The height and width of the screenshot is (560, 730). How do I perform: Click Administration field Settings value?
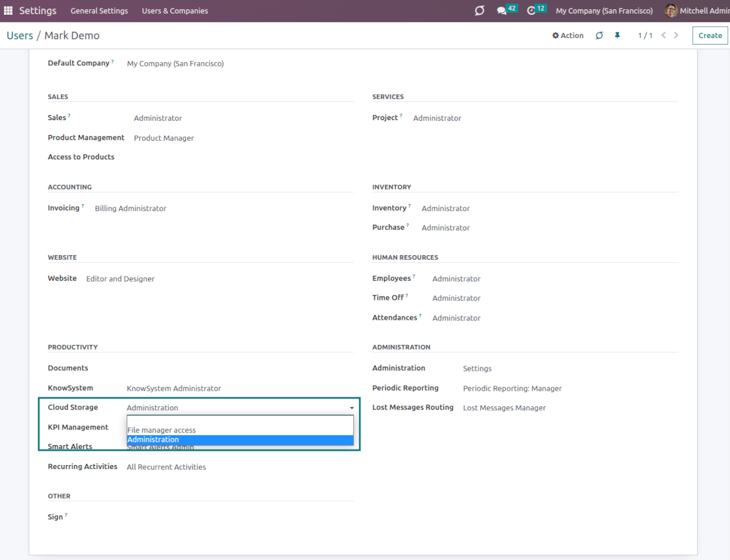477,369
